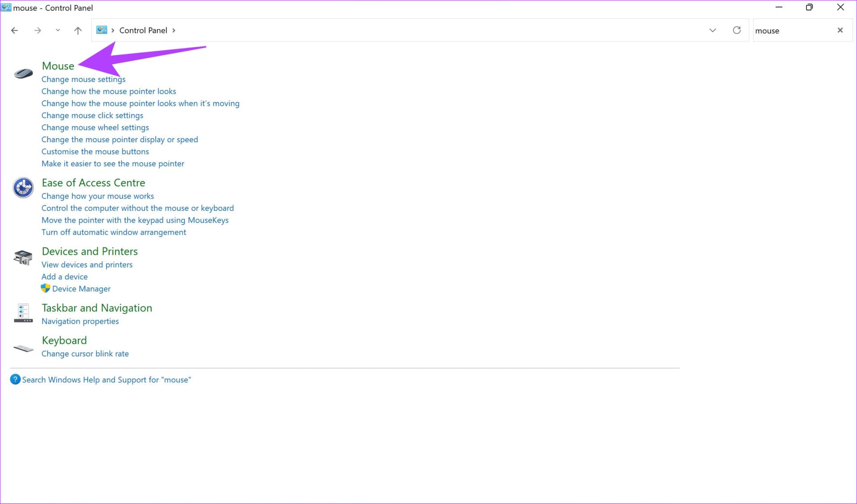Screen dimensions: 857x504
Task: Open the Keyboard category icon
Action: (x=23, y=348)
